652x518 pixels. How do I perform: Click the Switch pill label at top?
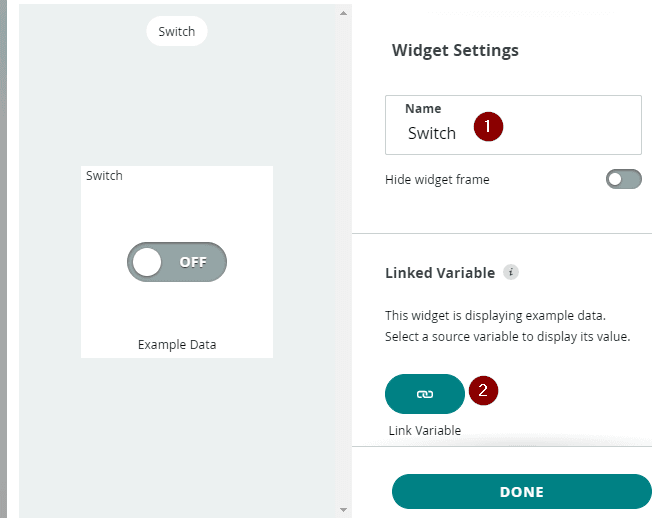tap(177, 31)
